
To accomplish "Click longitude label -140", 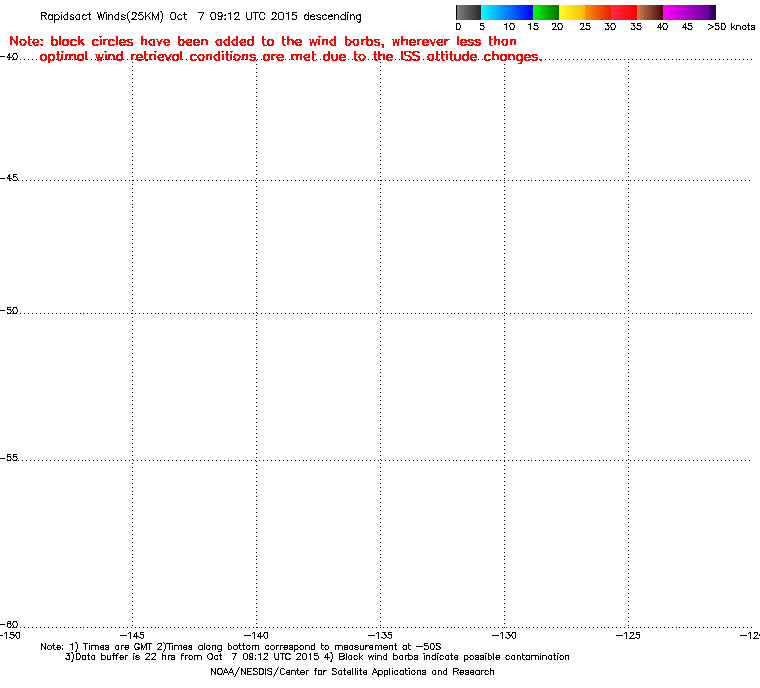I will tap(256, 635).
